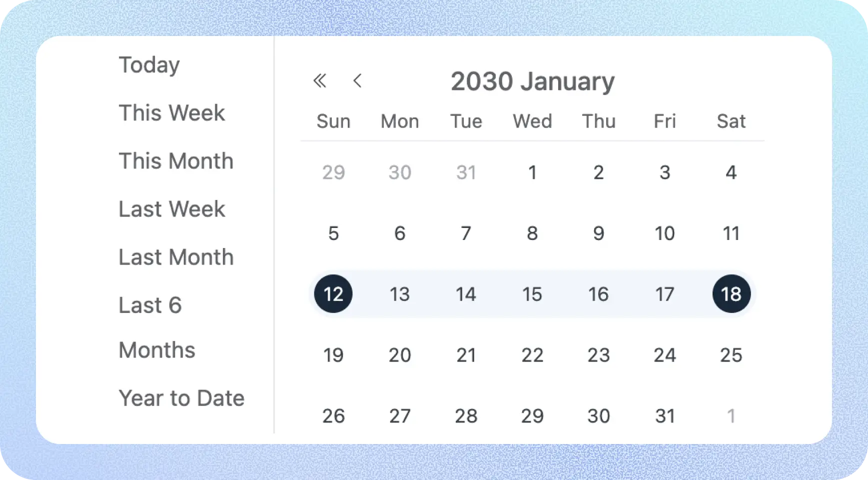Click the greyed-out December 29 date
This screenshot has width=868, height=480.
tap(333, 172)
